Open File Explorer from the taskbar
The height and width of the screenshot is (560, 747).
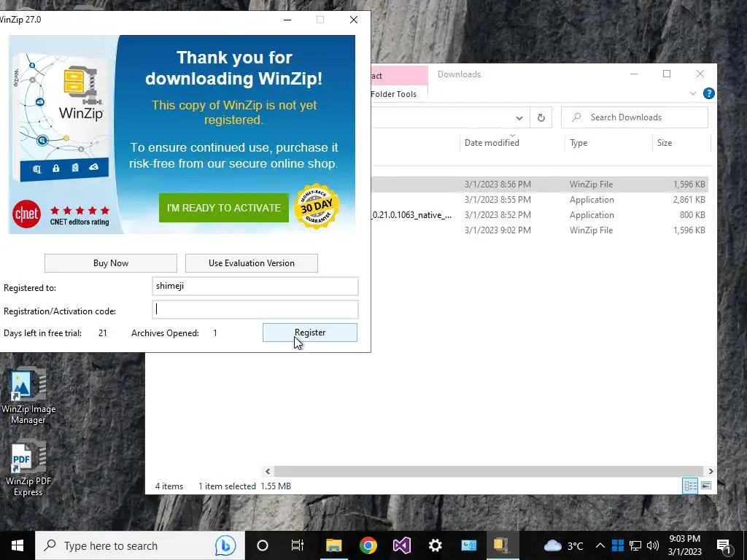[x=333, y=545]
